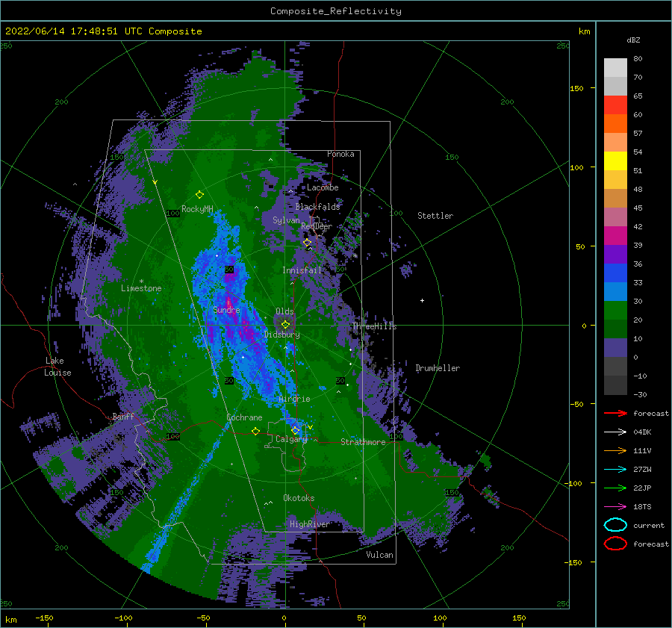Click the Blackfalds label on the map
Viewport: 672px width, 628px height.
pyautogui.click(x=317, y=207)
